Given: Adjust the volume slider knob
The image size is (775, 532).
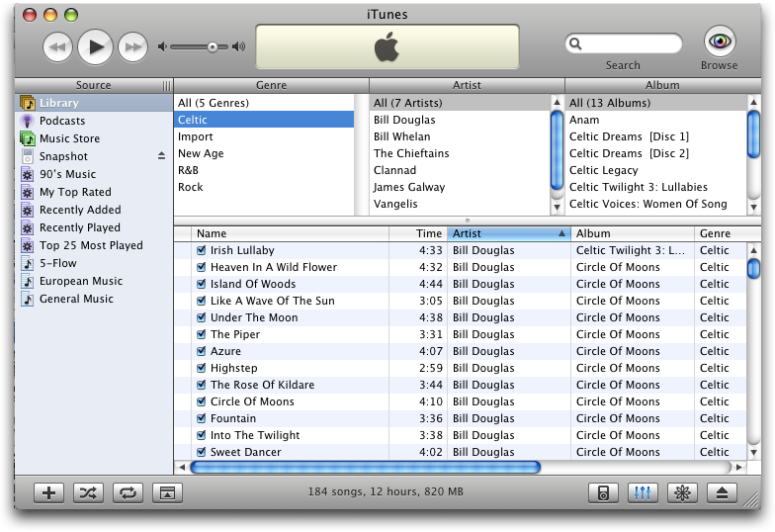Looking at the screenshot, I should coord(212,47).
